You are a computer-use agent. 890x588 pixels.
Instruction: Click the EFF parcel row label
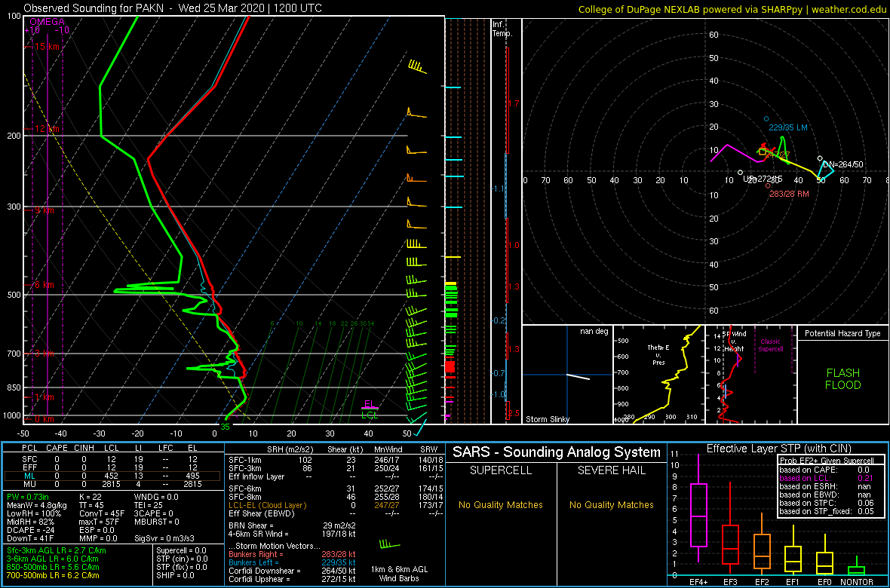tap(29, 467)
